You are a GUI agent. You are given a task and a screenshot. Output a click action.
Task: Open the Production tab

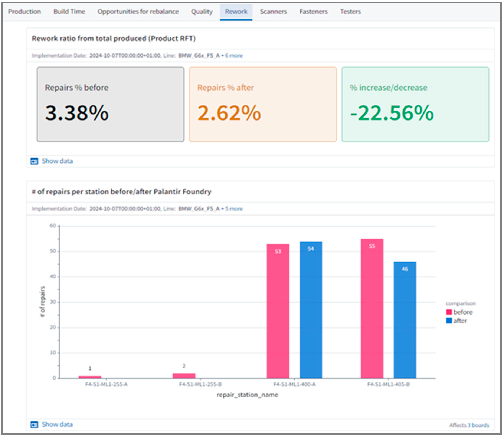click(x=24, y=11)
